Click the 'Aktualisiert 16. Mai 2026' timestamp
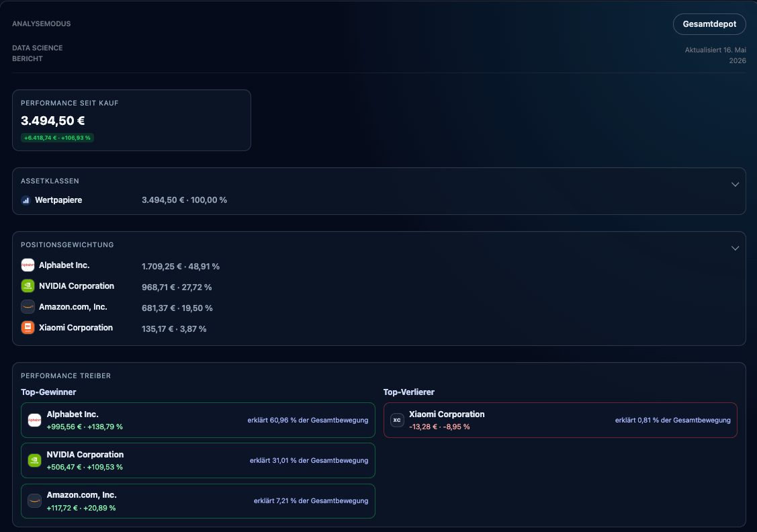The width and height of the screenshot is (757, 532). 715,55
